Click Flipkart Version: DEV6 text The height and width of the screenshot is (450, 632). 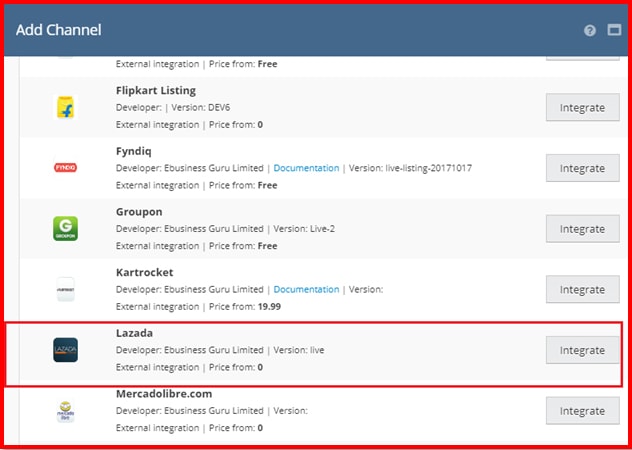click(x=201, y=108)
